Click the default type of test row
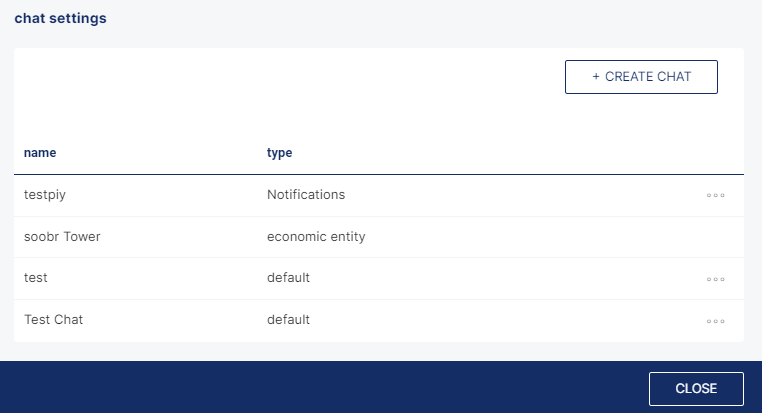The image size is (762, 413). (288, 277)
